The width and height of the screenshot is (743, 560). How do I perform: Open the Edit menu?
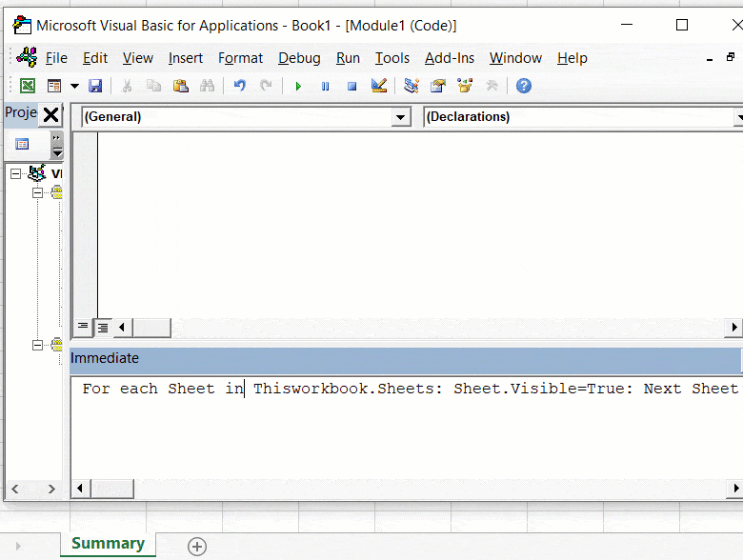click(95, 58)
